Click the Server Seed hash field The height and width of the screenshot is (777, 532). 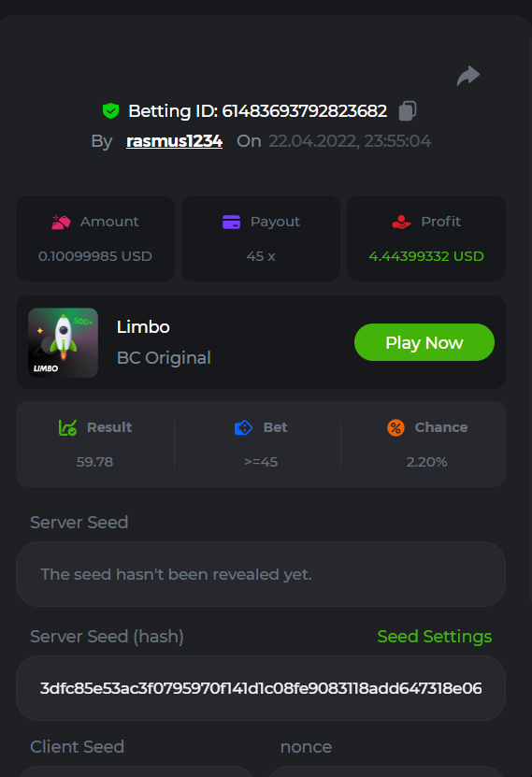[261, 688]
